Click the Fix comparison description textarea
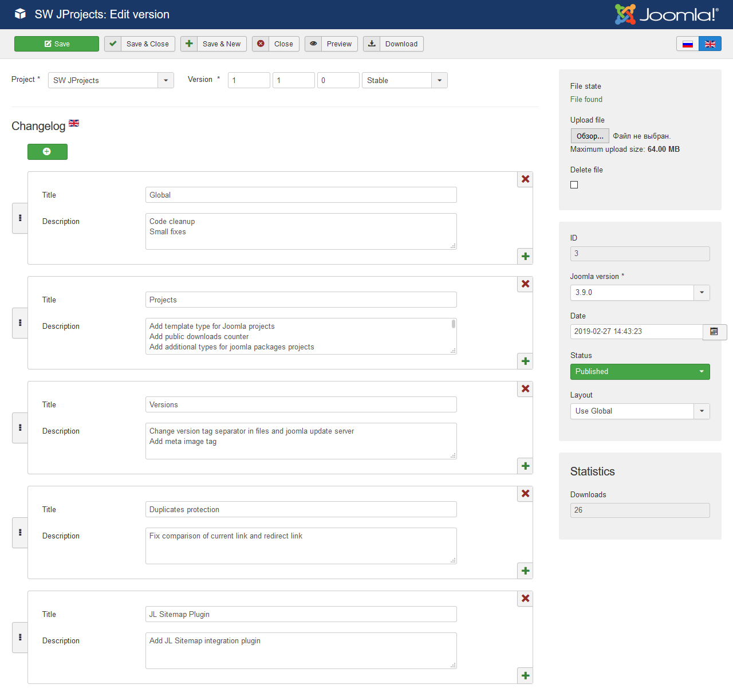The image size is (733, 700). tap(301, 546)
